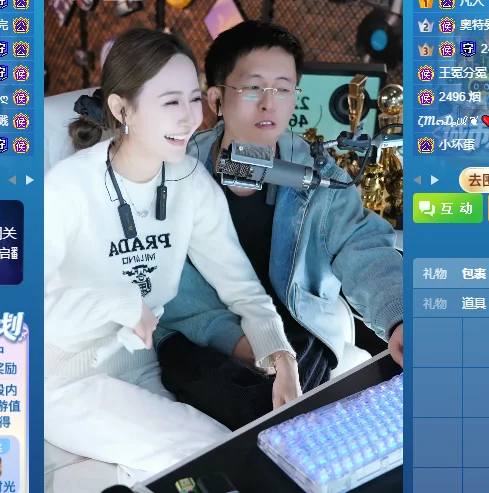The width and height of the screenshot is (489, 493).
Task: Select the 礼物 sub-tab beside 道具
Action: coord(435,304)
